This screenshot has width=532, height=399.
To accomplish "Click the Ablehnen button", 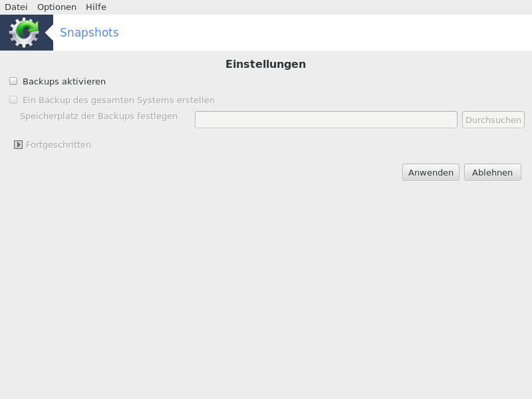I will click(x=492, y=172).
